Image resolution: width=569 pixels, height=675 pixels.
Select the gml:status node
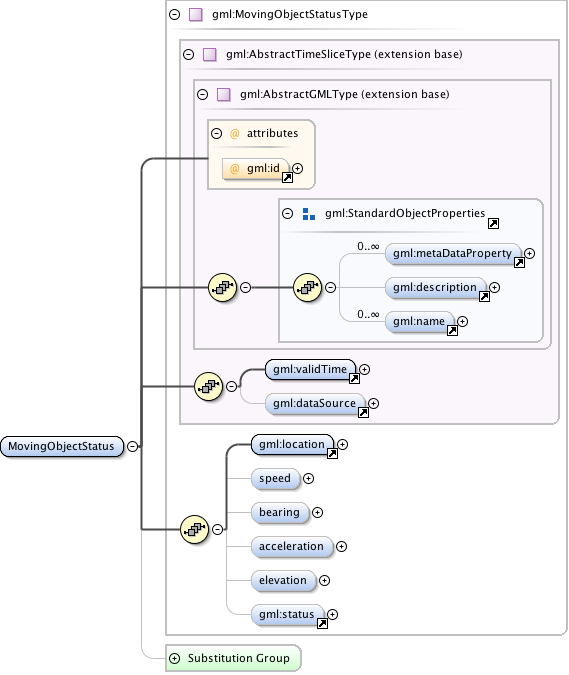click(287, 614)
